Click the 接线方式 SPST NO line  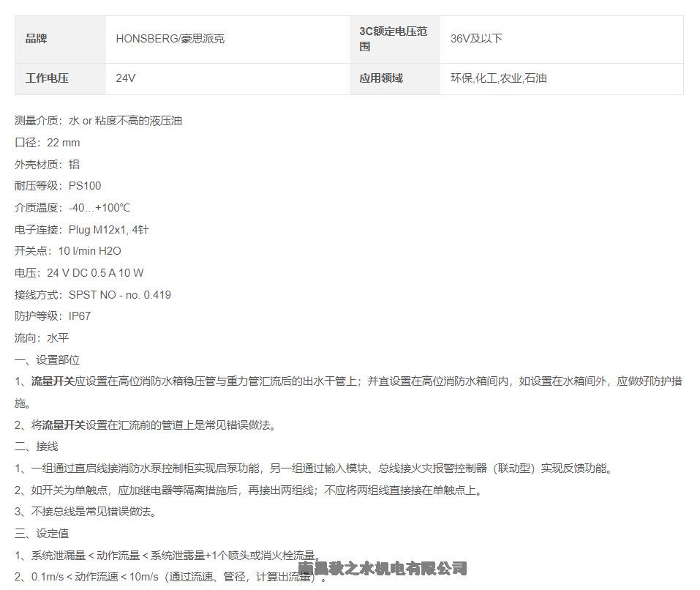point(92,294)
